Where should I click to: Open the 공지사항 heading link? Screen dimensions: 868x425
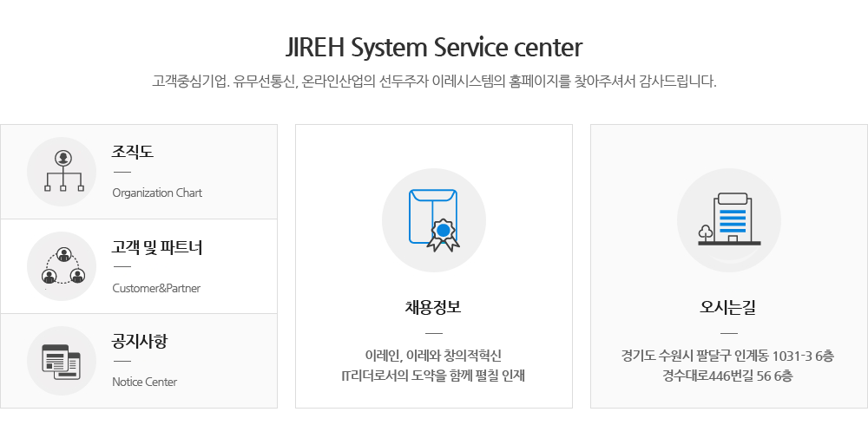click(140, 341)
